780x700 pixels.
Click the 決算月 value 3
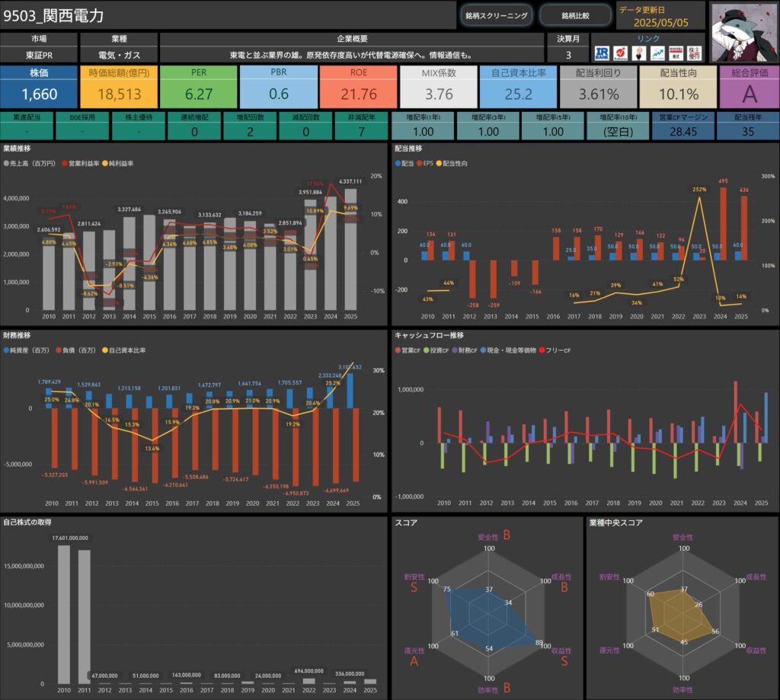click(568, 56)
